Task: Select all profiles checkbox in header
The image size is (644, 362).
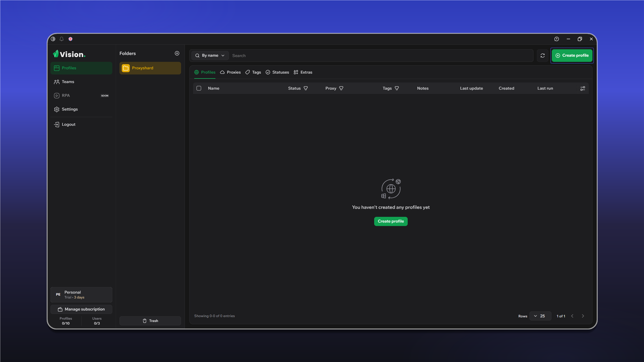Action: (199, 88)
